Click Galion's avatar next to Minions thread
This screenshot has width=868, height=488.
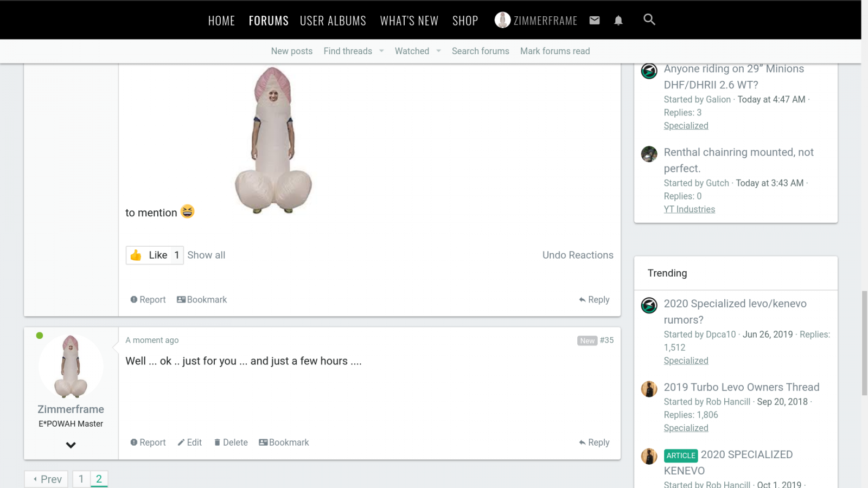click(x=649, y=71)
